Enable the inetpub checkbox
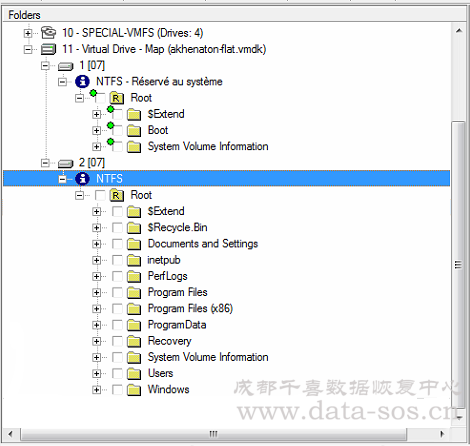This screenshot has width=470, height=446. 117,260
